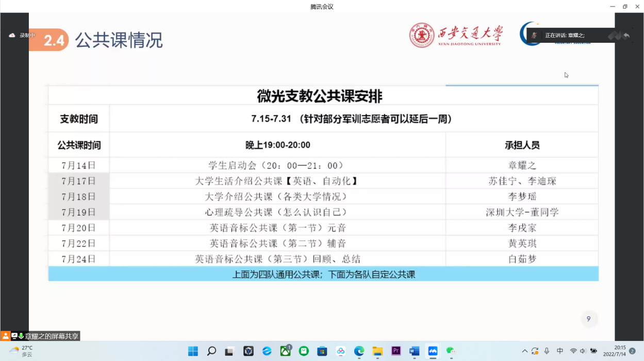Expand the hidden system tray icons chevron

[x=524, y=351]
